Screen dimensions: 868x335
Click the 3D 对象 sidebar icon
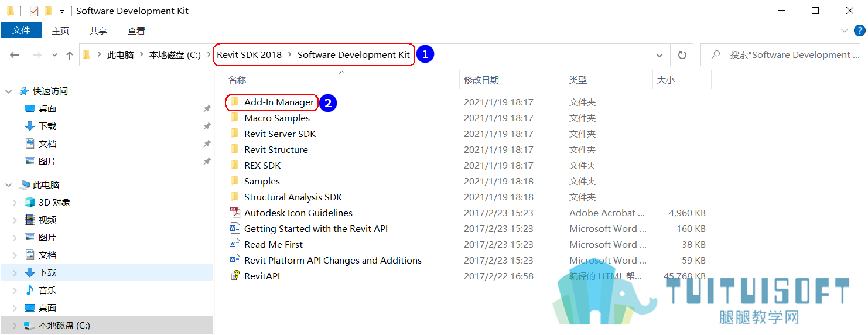pos(29,202)
